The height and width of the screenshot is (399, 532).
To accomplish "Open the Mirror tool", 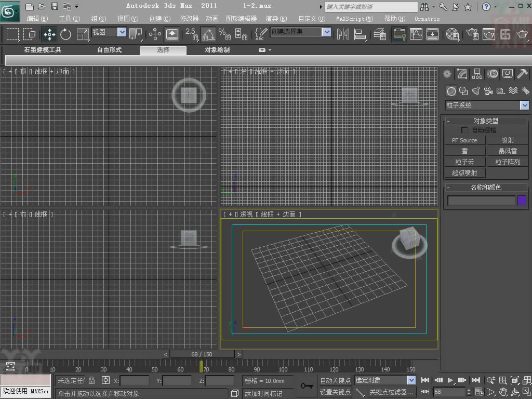I will 343,34.
